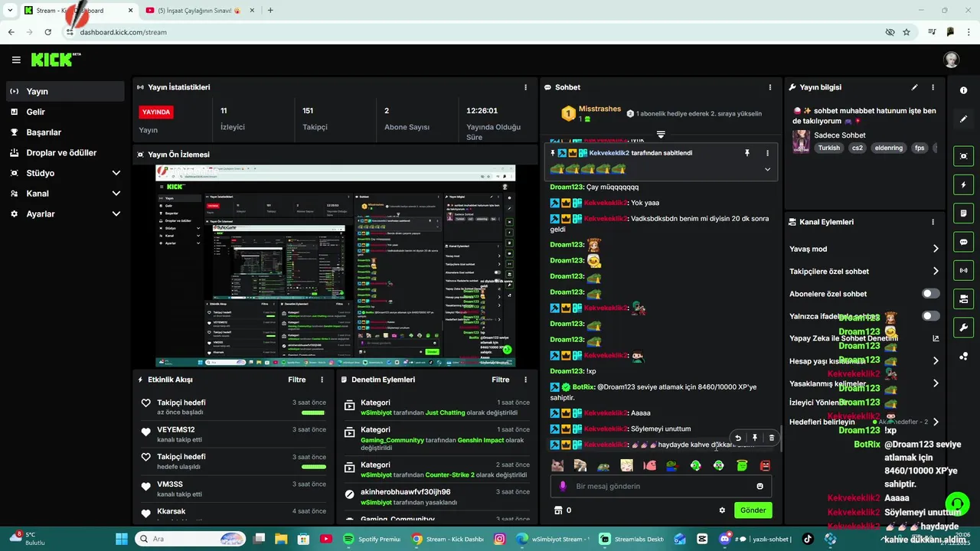Open the Sohbet panel three-dot menu
The height and width of the screenshot is (551, 980).
[770, 87]
